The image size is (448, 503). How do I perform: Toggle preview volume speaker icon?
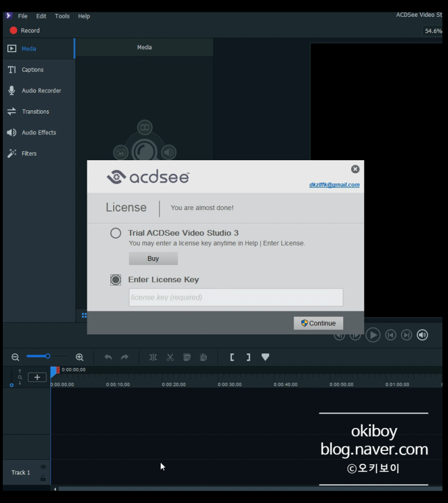tap(422, 335)
